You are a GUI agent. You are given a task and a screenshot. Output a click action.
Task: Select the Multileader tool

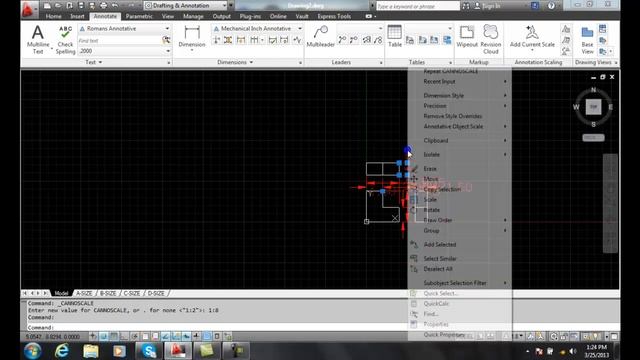(x=320, y=36)
